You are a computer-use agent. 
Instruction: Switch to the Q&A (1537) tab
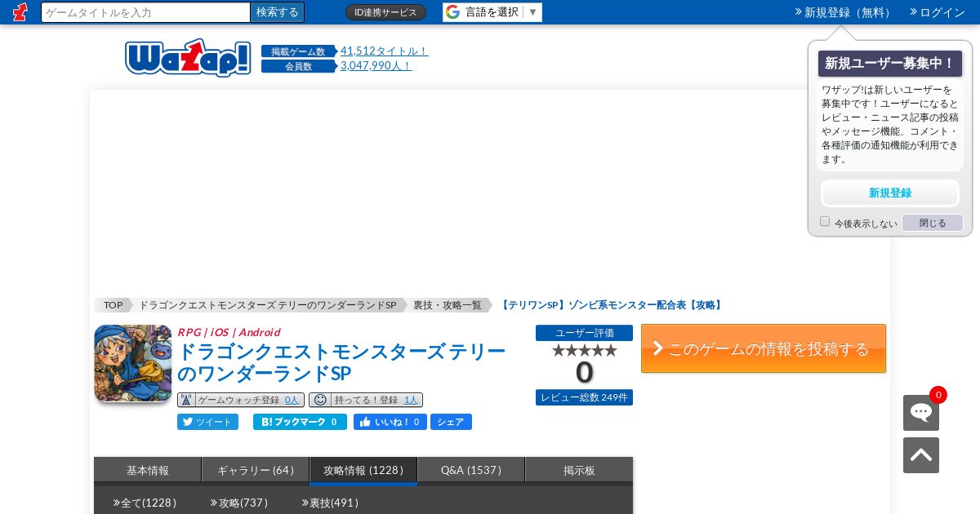coord(471,471)
